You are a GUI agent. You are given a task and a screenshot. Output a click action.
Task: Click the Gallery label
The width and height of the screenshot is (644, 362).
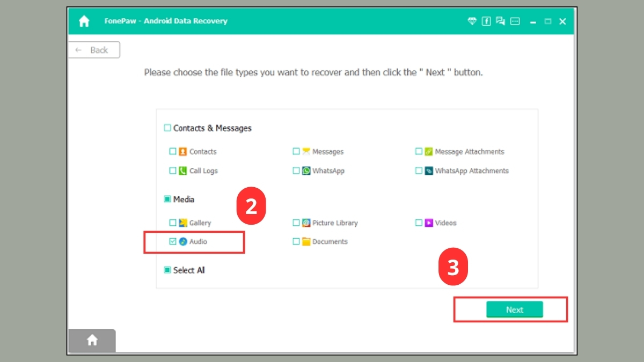tap(200, 223)
